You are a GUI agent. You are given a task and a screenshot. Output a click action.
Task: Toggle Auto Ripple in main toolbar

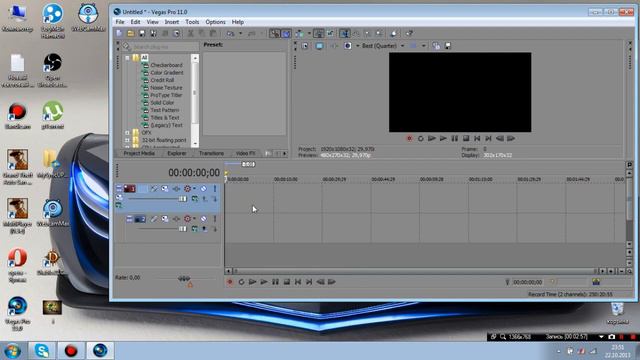click(x=300, y=33)
